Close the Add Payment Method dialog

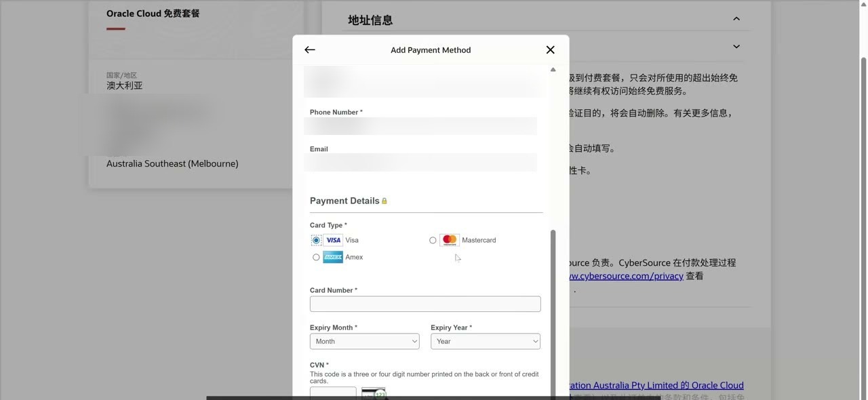click(550, 49)
